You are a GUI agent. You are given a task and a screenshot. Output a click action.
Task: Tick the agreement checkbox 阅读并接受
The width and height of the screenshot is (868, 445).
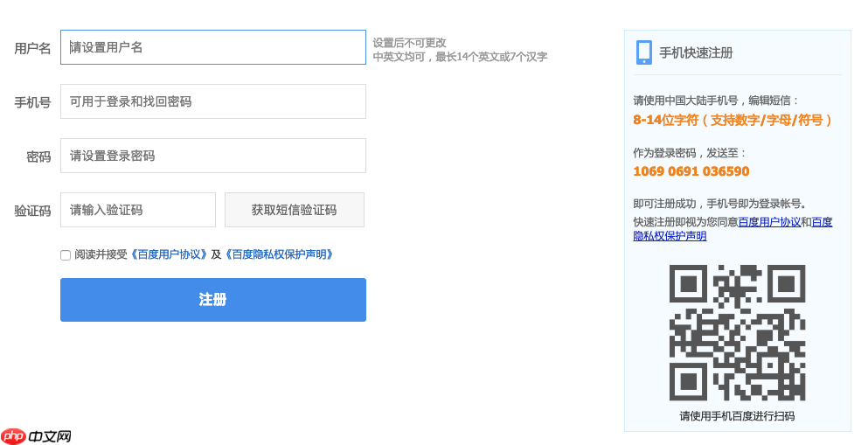click(x=66, y=255)
